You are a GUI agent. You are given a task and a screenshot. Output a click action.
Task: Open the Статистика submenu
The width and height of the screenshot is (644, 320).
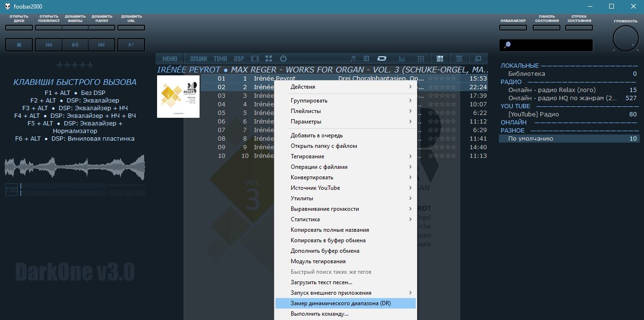[346, 219]
